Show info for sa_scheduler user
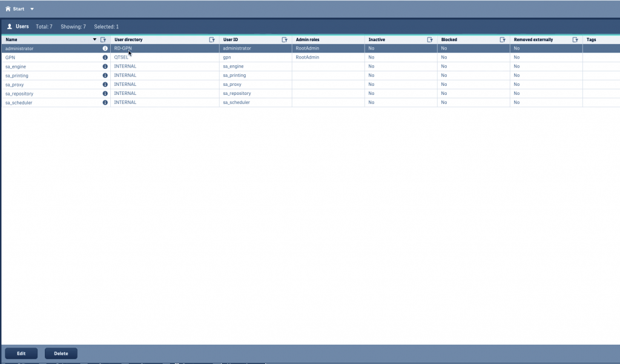This screenshot has height=364, width=620. [105, 102]
